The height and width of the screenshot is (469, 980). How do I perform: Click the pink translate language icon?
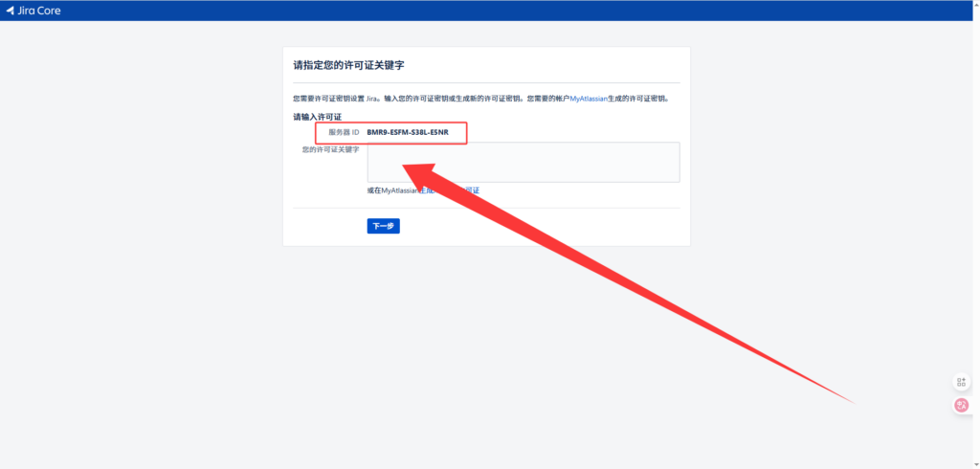(961, 406)
